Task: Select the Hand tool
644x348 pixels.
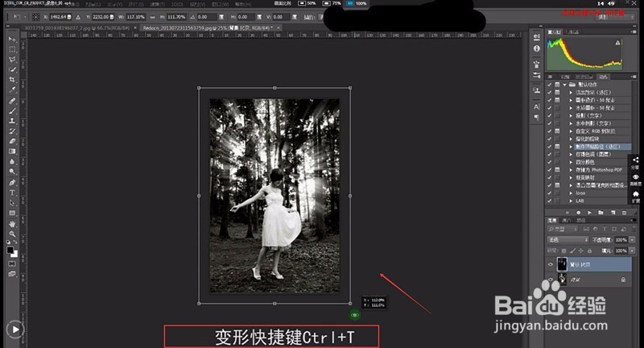Action: tap(12, 224)
